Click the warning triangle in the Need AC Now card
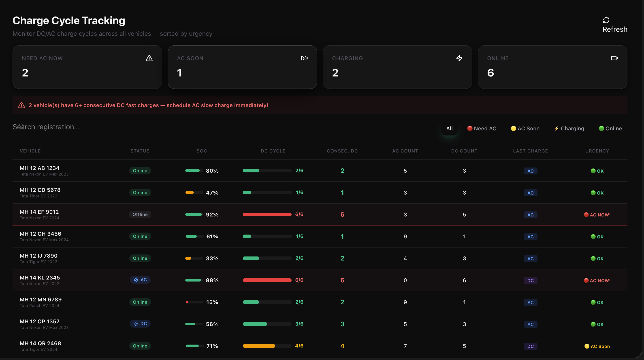This screenshot has height=360, width=644. click(149, 58)
